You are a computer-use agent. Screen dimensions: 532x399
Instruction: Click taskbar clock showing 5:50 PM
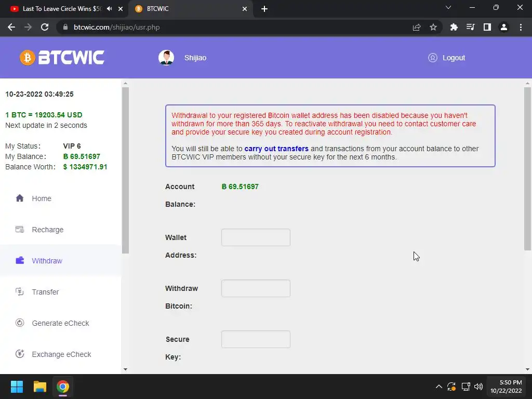(506, 387)
